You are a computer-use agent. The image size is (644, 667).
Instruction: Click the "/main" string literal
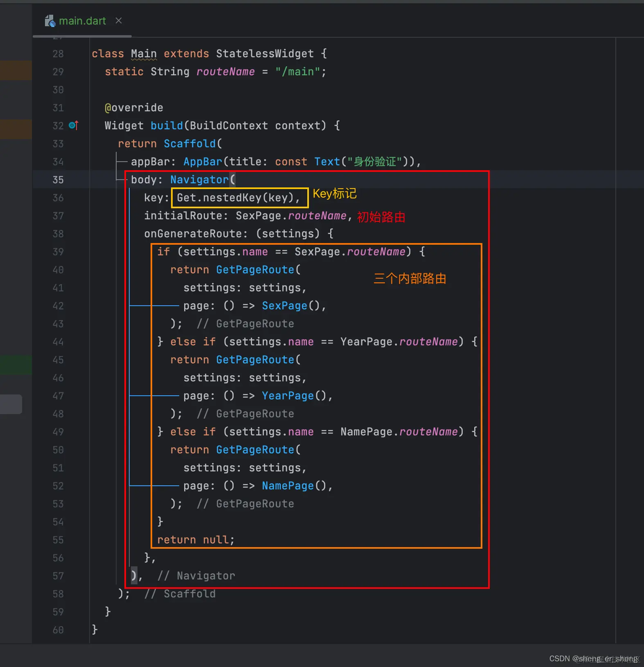(x=297, y=72)
